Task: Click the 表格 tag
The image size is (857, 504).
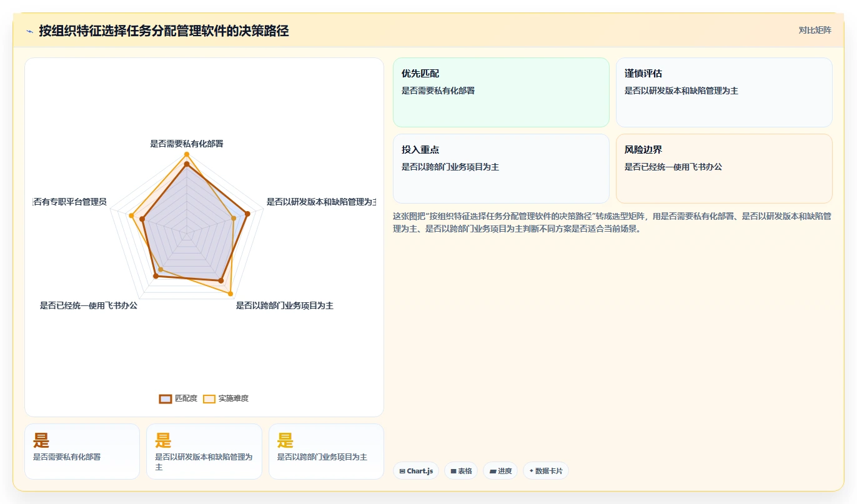Action: 461,471
